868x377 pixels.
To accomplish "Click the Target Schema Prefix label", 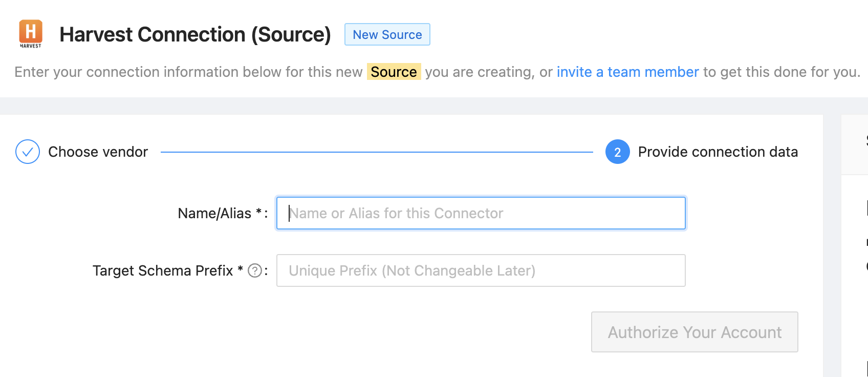I will point(162,270).
